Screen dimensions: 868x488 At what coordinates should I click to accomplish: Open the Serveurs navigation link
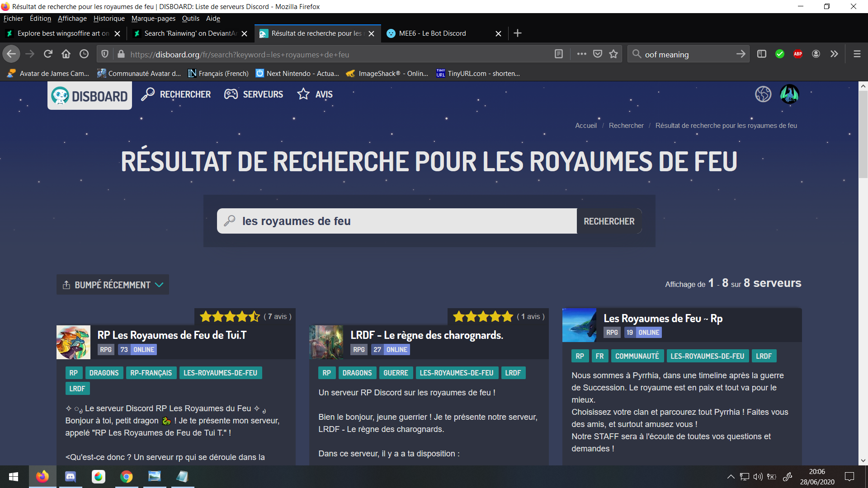click(254, 94)
